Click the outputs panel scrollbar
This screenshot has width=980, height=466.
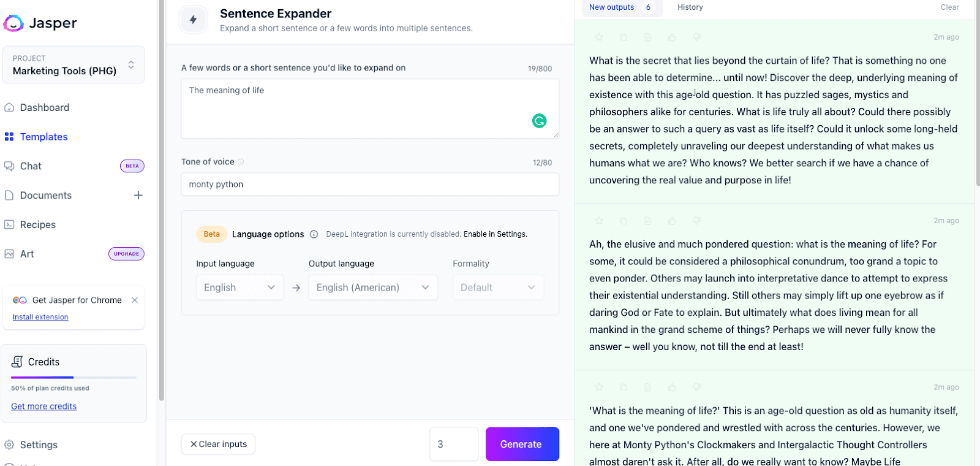[x=977, y=92]
